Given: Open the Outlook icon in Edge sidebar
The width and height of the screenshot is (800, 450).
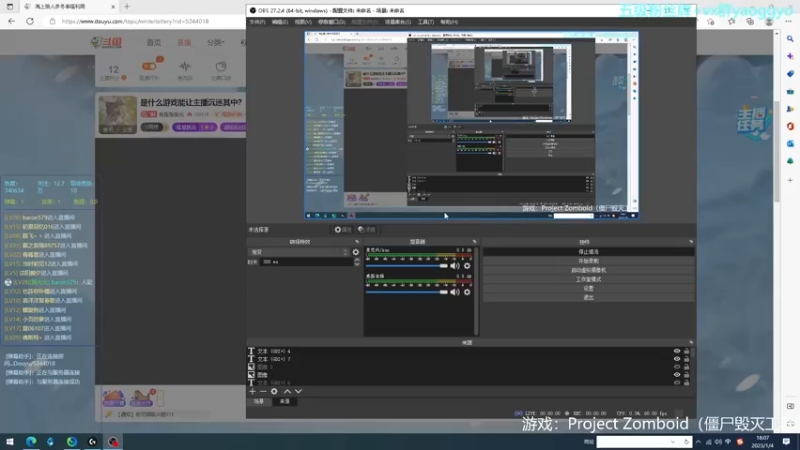Looking at the screenshot, I should 790,144.
